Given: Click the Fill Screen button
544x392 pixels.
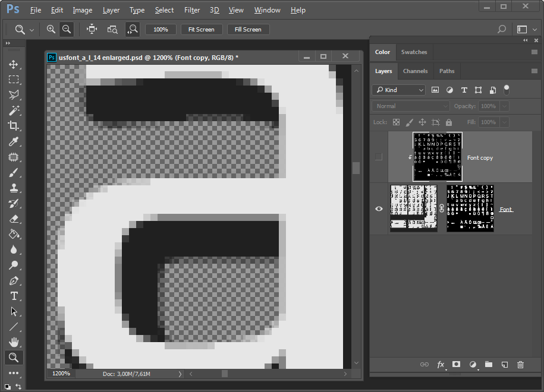Looking at the screenshot, I should tap(248, 30).
